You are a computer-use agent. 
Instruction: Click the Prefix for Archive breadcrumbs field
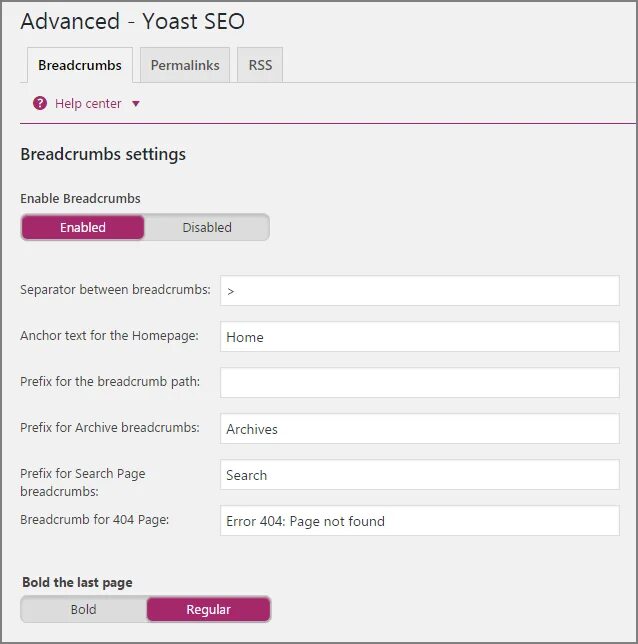[420, 429]
